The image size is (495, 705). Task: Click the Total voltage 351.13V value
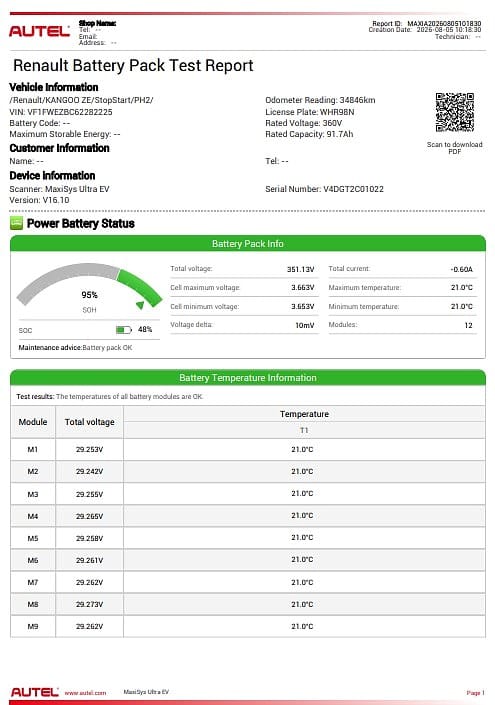click(x=300, y=269)
